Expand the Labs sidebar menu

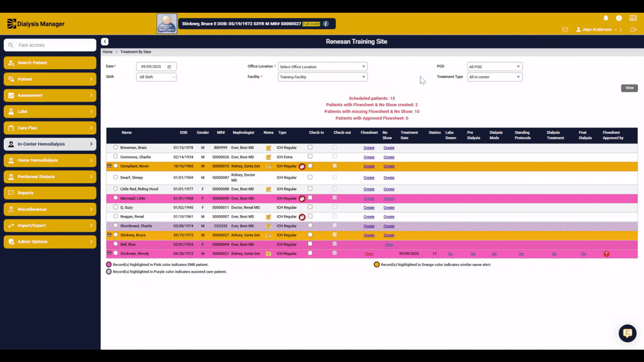pyautogui.click(x=50, y=112)
